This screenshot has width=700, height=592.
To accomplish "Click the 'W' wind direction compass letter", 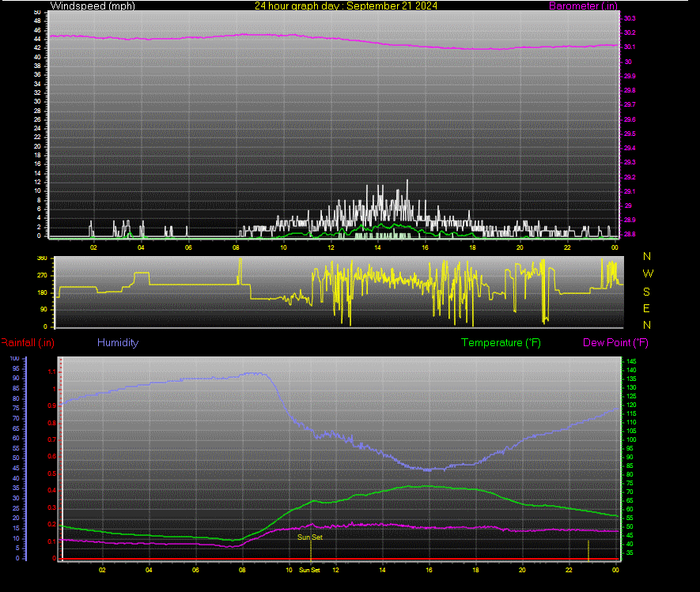I will tap(648, 273).
